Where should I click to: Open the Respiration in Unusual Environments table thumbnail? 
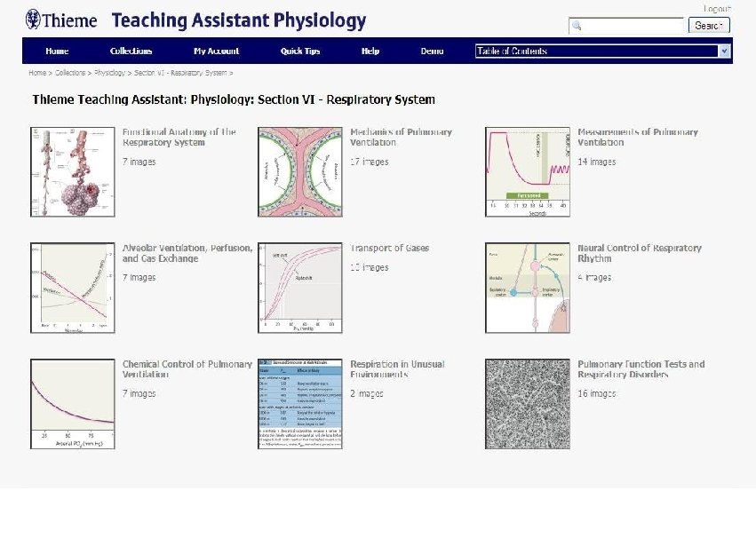click(x=300, y=404)
